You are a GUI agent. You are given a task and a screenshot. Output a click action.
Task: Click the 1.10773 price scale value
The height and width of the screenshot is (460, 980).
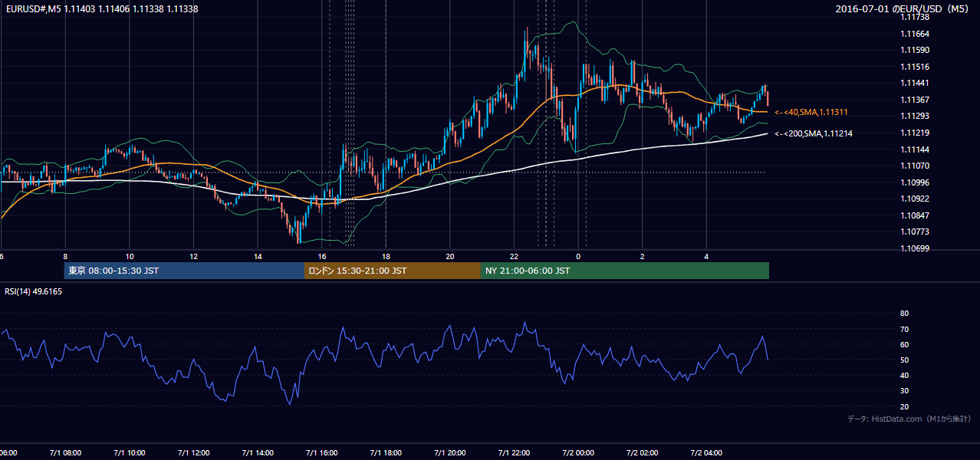914,232
